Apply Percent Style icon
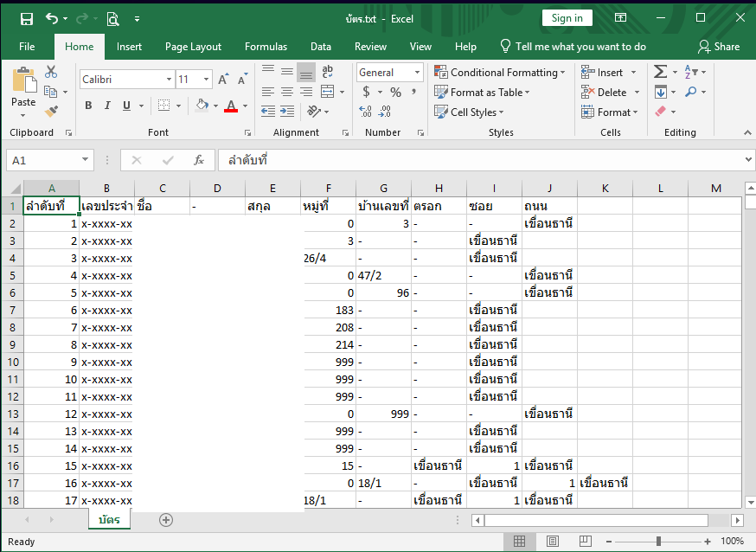Viewport: 756px width, 552px height. (396, 92)
